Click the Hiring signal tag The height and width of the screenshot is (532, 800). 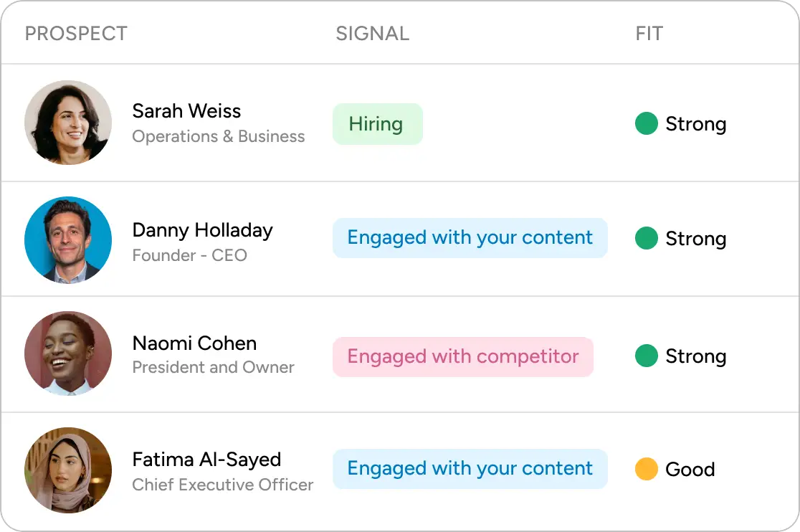[x=377, y=124]
